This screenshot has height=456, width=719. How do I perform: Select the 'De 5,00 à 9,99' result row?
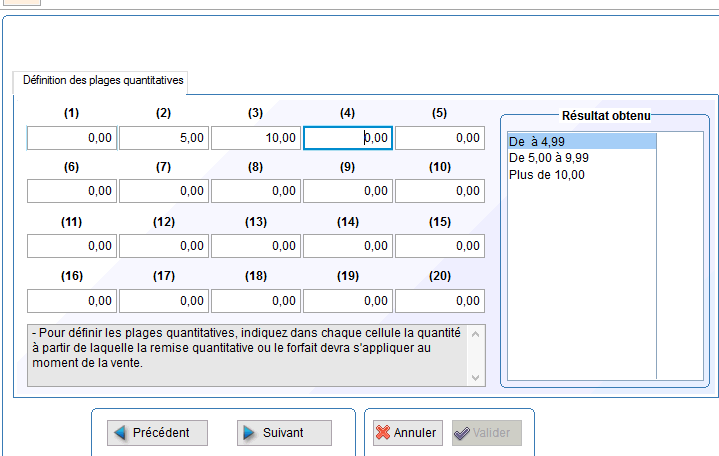pyautogui.click(x=582, y=158)
